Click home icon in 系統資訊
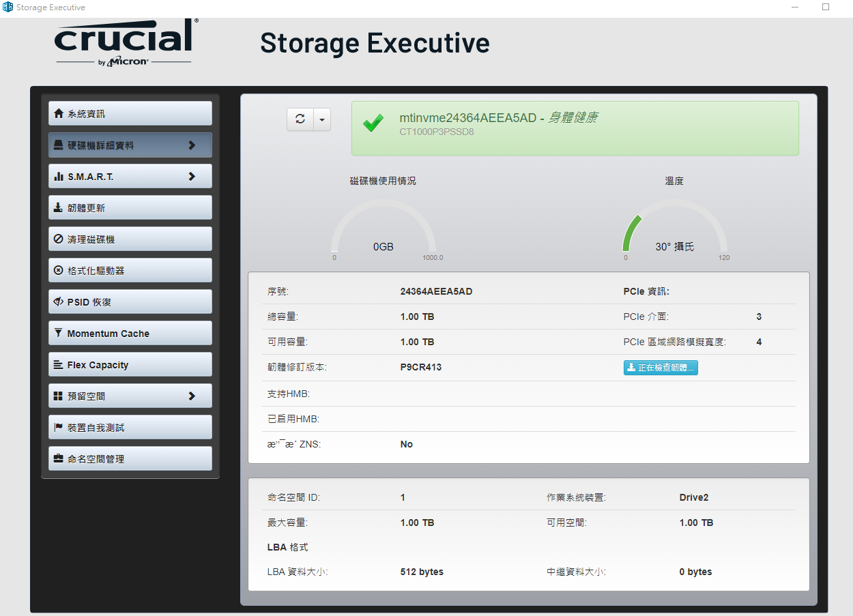 (59, 114)
